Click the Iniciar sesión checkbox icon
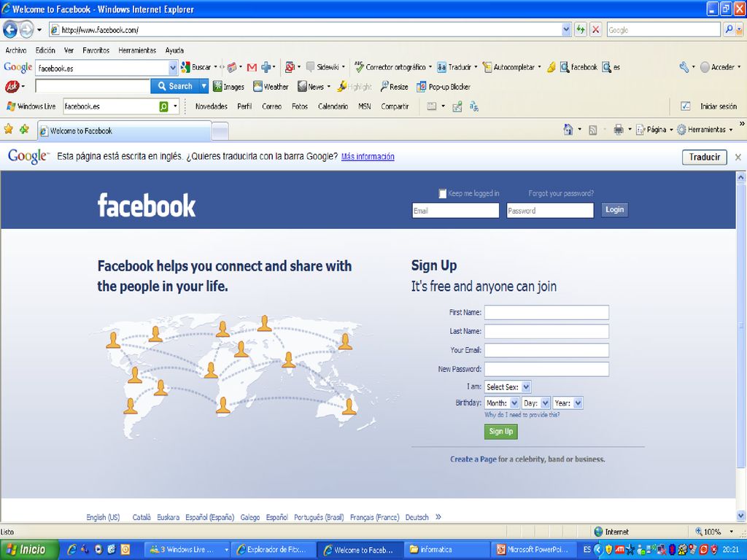 pos(685,106)
